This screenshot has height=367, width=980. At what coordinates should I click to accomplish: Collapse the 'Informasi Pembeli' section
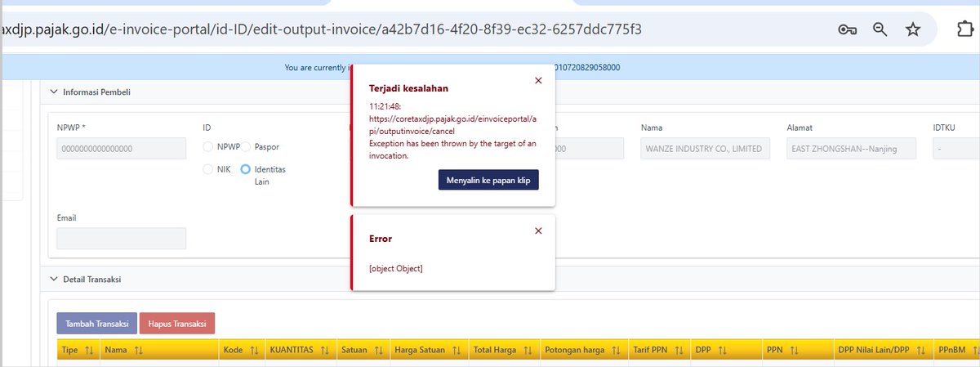54,92
